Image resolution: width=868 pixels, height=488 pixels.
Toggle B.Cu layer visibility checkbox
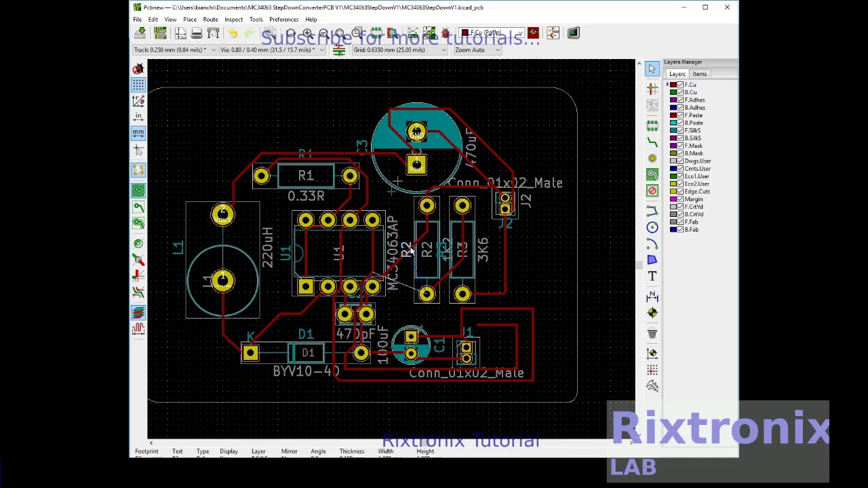click(680, 92)
